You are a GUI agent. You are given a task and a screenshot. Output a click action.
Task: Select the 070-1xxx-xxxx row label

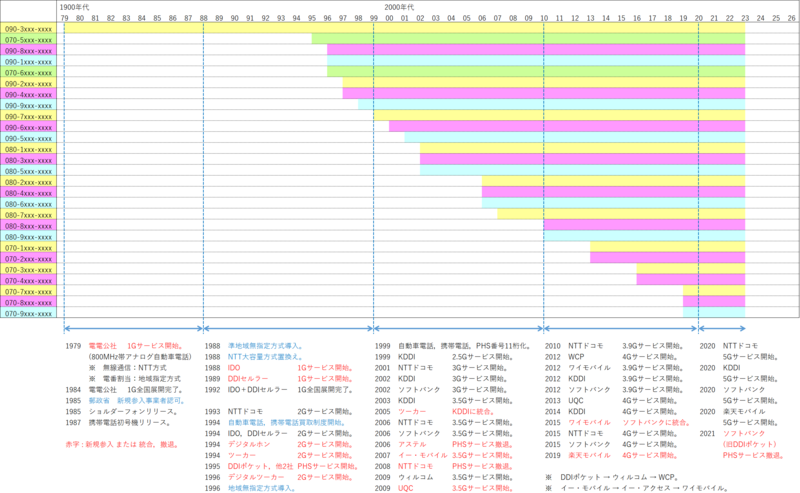point(29,248)
